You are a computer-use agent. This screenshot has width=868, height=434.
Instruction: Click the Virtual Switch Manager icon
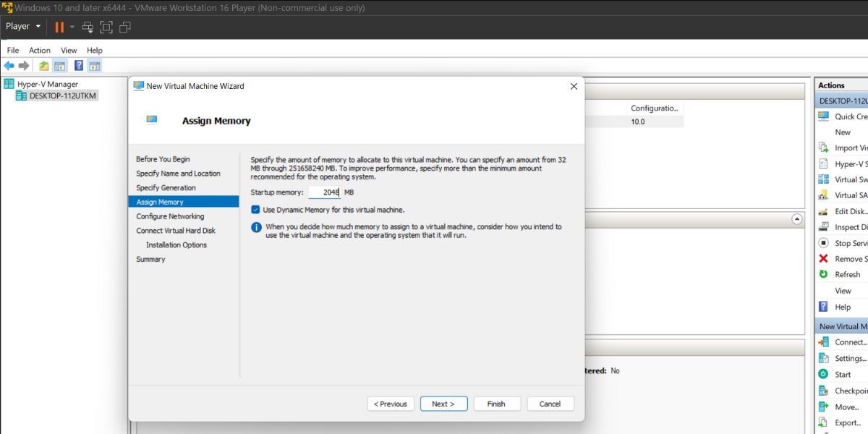[x=823, y=179]
